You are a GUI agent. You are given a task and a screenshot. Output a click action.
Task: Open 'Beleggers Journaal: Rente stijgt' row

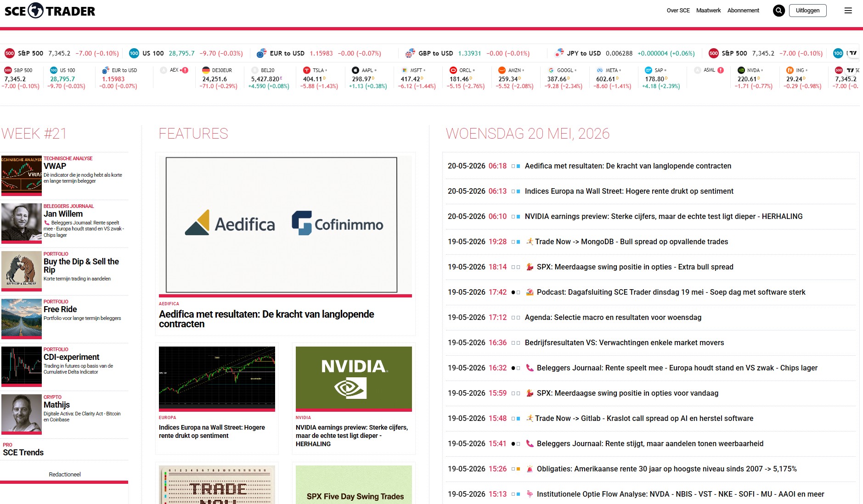(x=650, y=443)
